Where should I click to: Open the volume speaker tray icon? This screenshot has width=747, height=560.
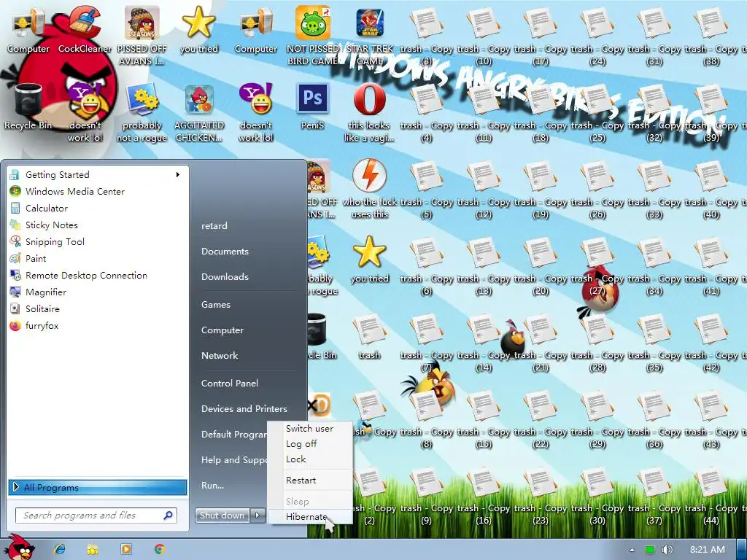(x=667, y=550)
